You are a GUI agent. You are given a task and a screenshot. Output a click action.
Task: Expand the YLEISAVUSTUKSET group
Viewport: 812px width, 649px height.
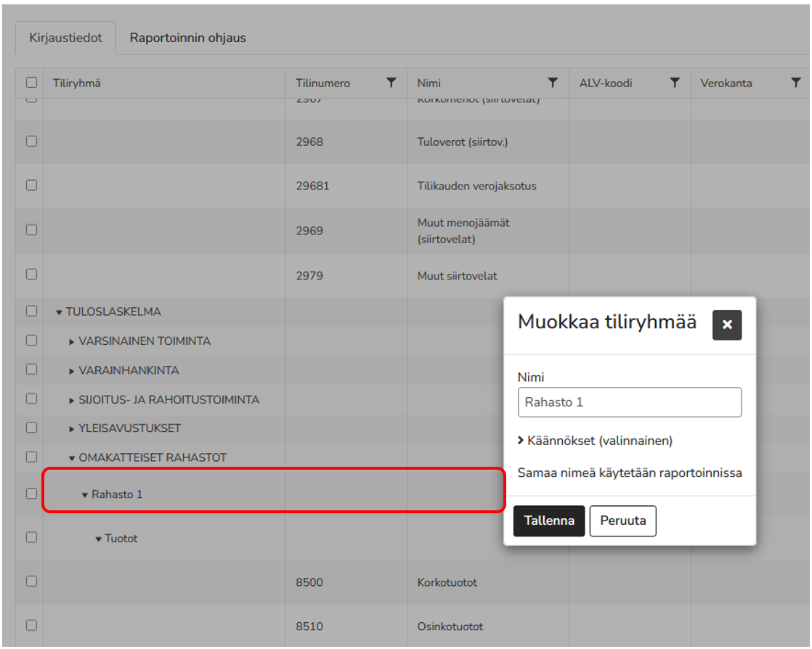click(71, 429)
